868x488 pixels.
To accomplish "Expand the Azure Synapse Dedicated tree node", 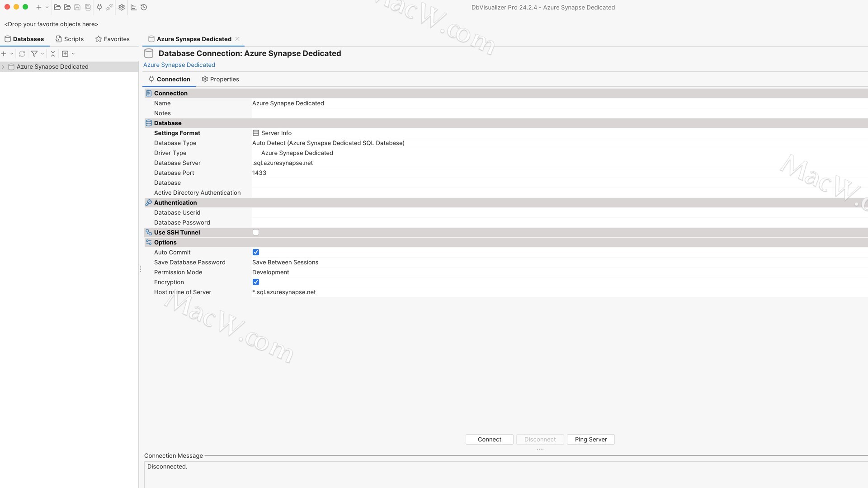I will click(3, 67).
